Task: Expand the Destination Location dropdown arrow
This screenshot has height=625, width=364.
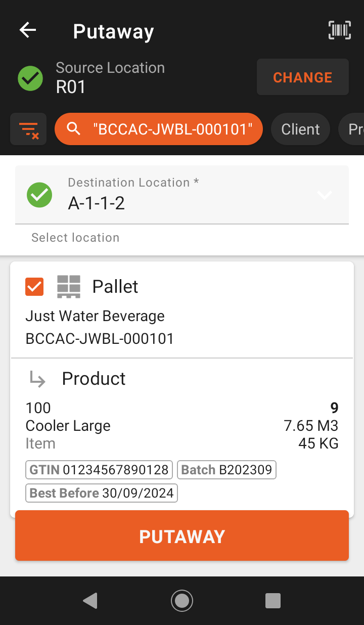Action: point(324,195)
